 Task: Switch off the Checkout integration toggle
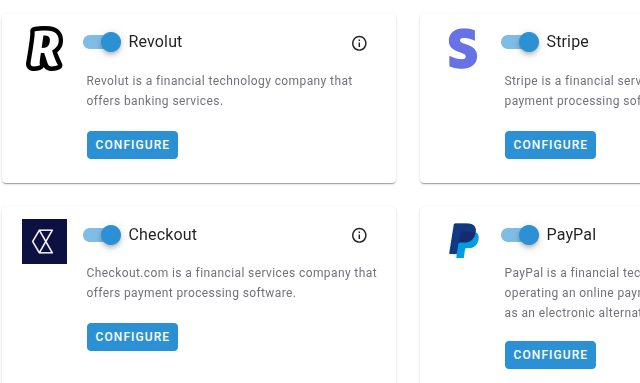(102, 235)
